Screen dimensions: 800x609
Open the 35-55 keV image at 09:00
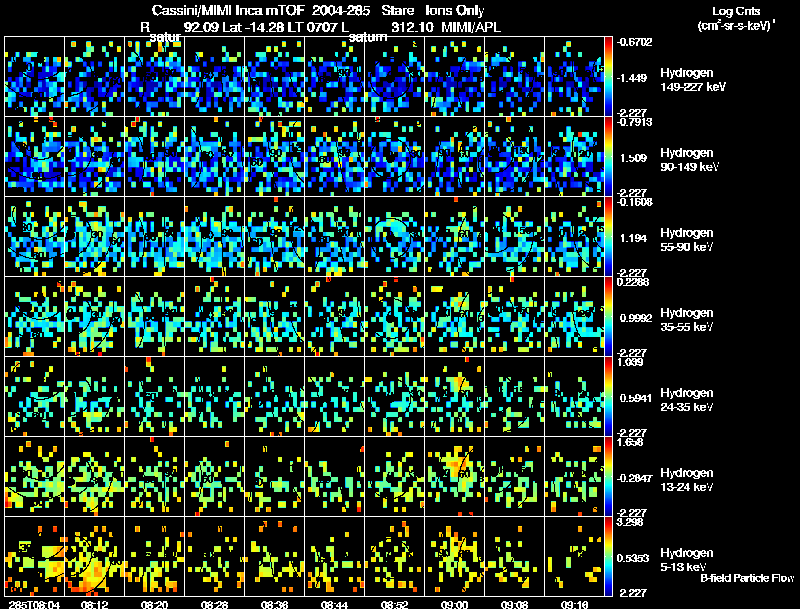tap(455, 317)
